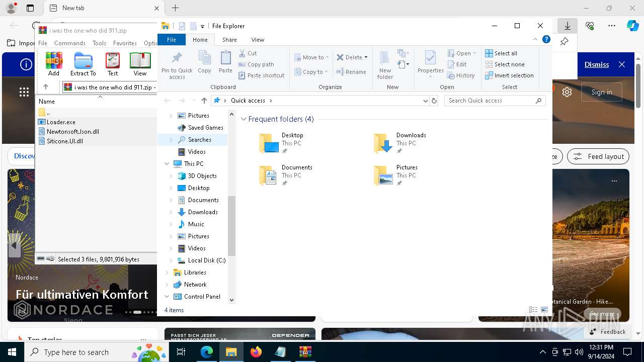Select Newtonsoft.Json.dll in WinRAR
644x362 pixels.
point(72,131)
